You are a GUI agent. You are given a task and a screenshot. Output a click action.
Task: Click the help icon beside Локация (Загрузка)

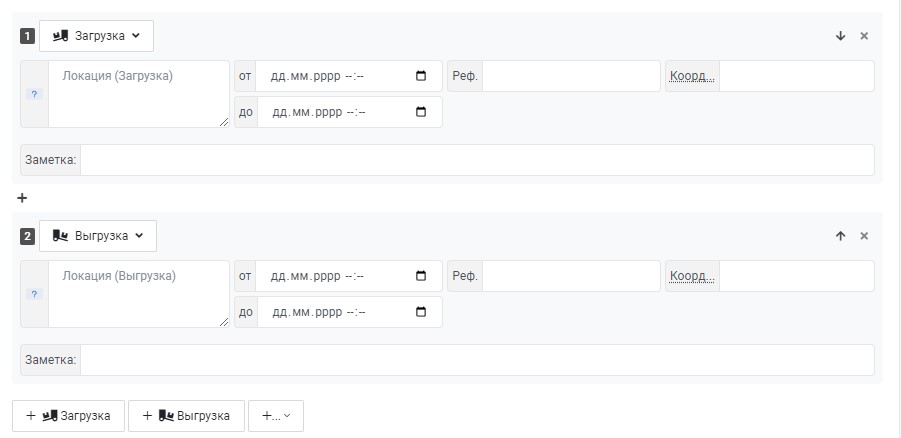tap(34, 94)
